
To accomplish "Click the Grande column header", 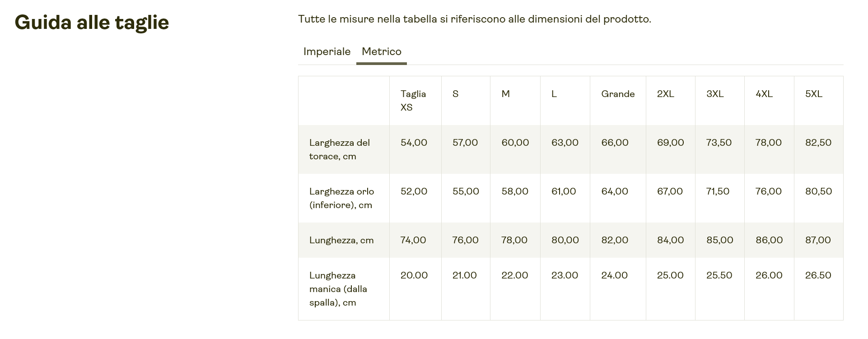I will click(x=617, y=94).
